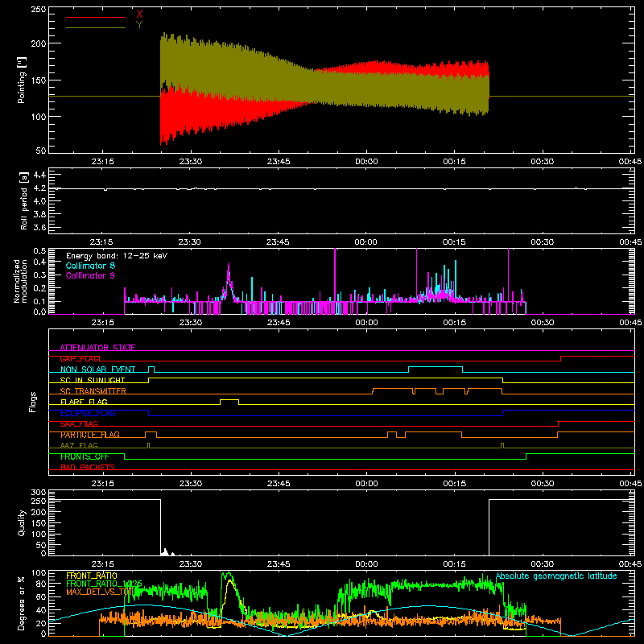Click the 23:15 time label under the Pointing plot
Viewport: 644px width, 644px height.
pos(102,162)
